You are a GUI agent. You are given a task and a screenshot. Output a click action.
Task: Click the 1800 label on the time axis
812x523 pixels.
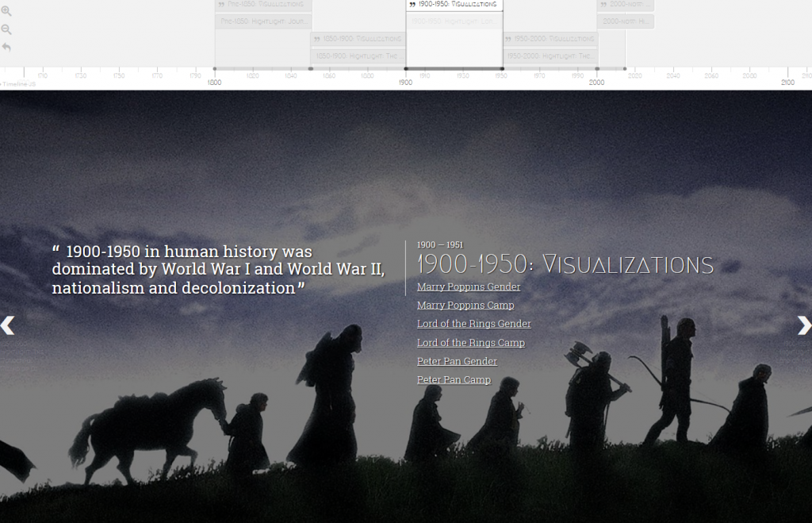[214, 83]
